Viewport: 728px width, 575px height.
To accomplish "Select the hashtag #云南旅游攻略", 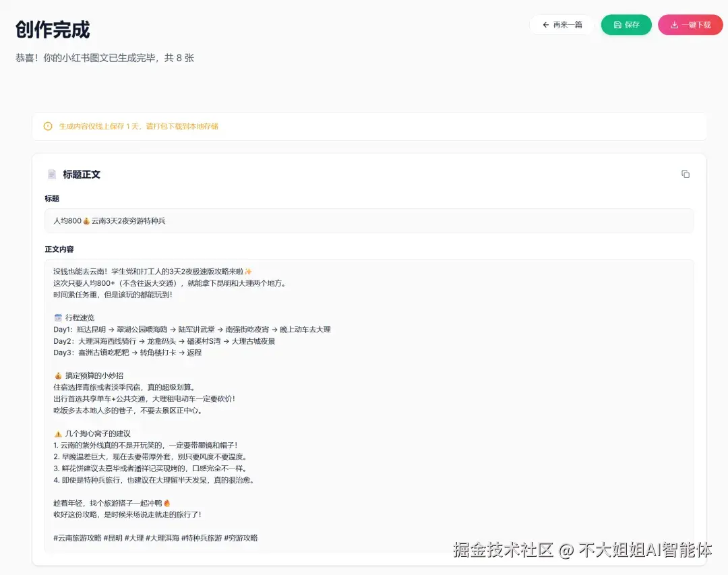I will click(76, 539).
